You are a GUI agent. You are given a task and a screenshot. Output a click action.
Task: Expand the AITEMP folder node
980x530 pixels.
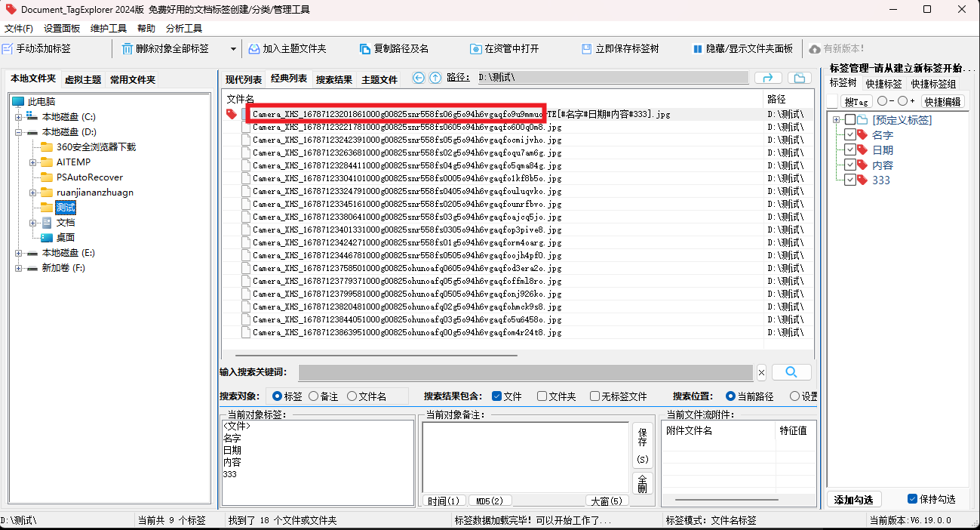coord(33,162)
